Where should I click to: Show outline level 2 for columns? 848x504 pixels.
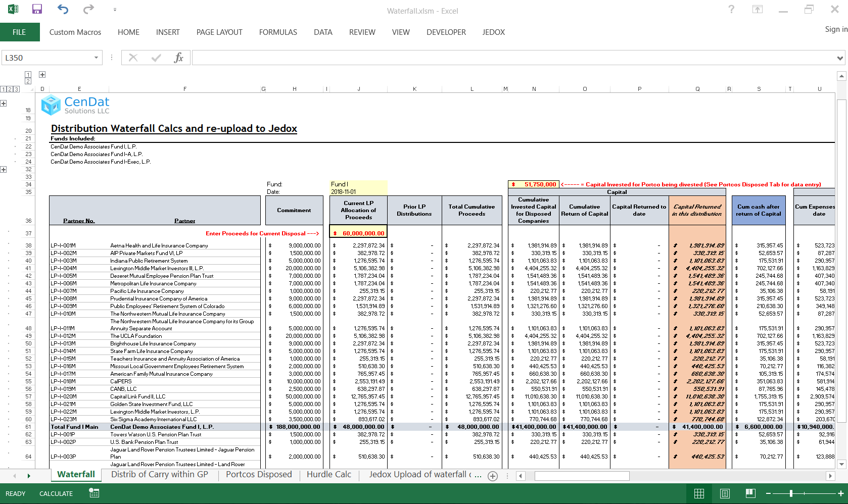(x=28, y=81)
